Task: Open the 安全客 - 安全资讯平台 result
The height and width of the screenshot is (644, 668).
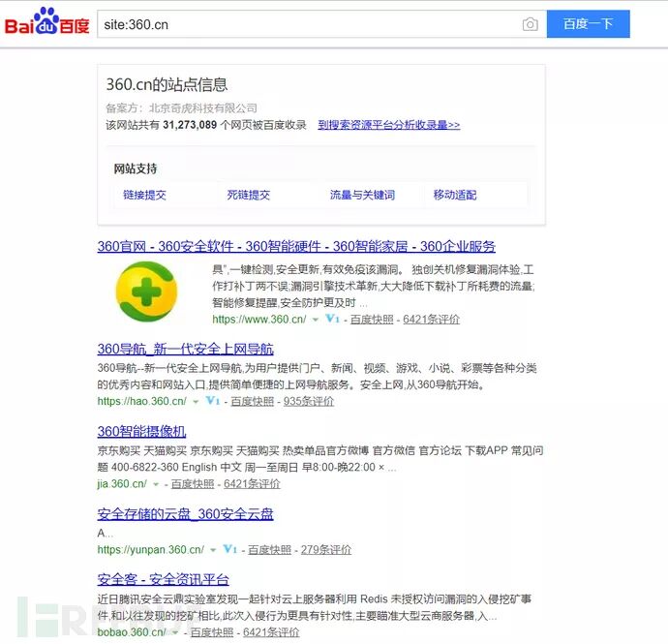Action: pyautogui.click(x=164, y=580)
